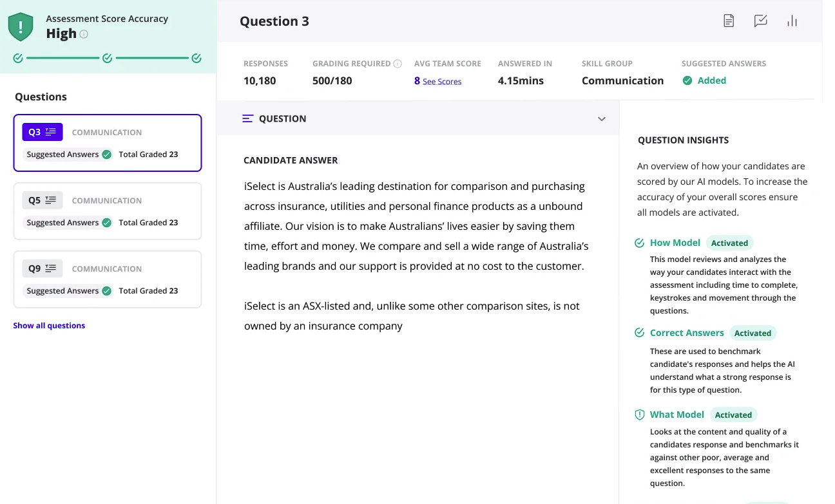Viewport: 835px width, 504px height.
Task: Click info icon next to High accuracy
Action: [84, 34]
